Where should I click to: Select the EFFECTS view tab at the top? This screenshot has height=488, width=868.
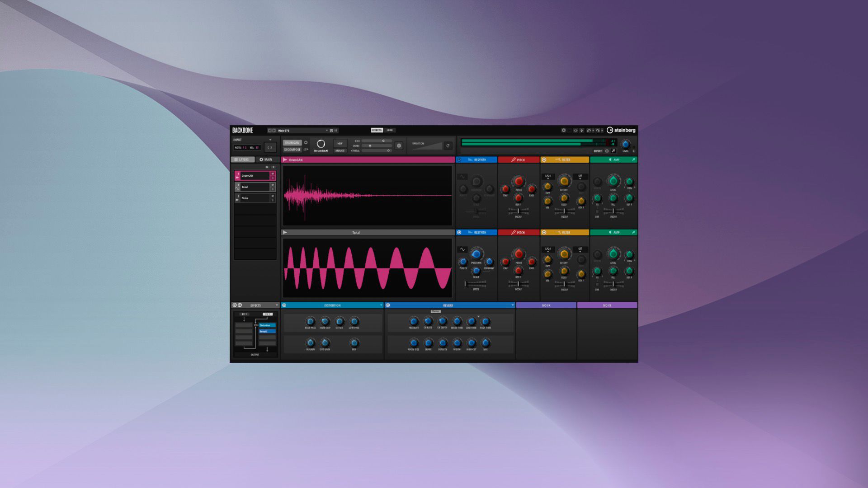click(x=377, y=130)
